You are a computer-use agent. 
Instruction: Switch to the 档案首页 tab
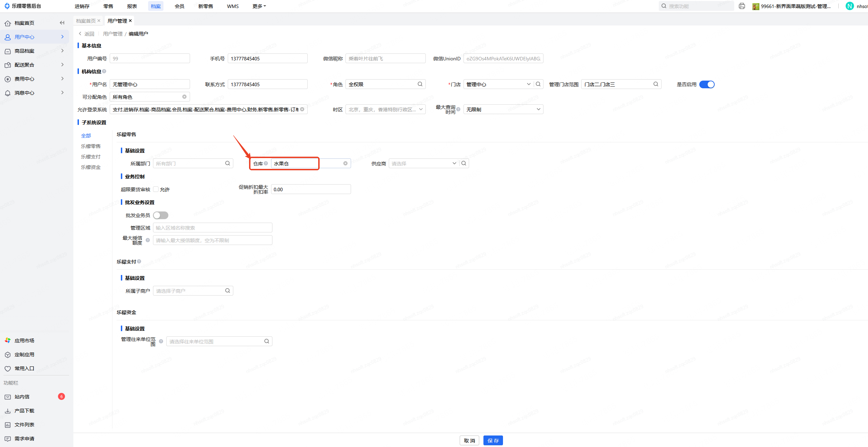tap(86, 21)
